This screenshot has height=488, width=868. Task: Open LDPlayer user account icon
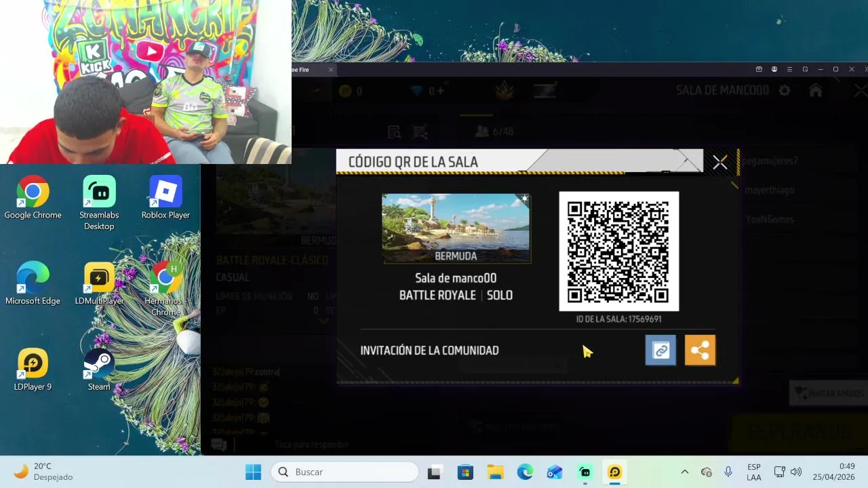(x=774, y=69)
